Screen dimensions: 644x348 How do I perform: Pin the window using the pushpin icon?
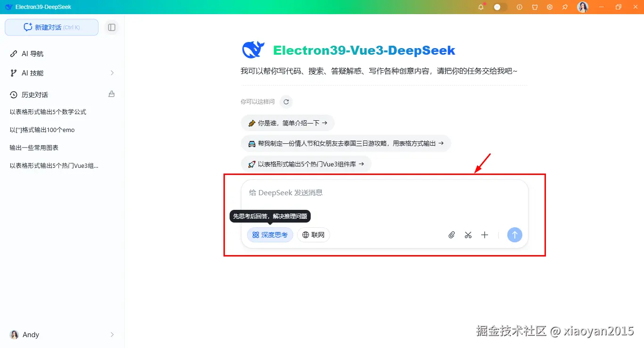565,7
